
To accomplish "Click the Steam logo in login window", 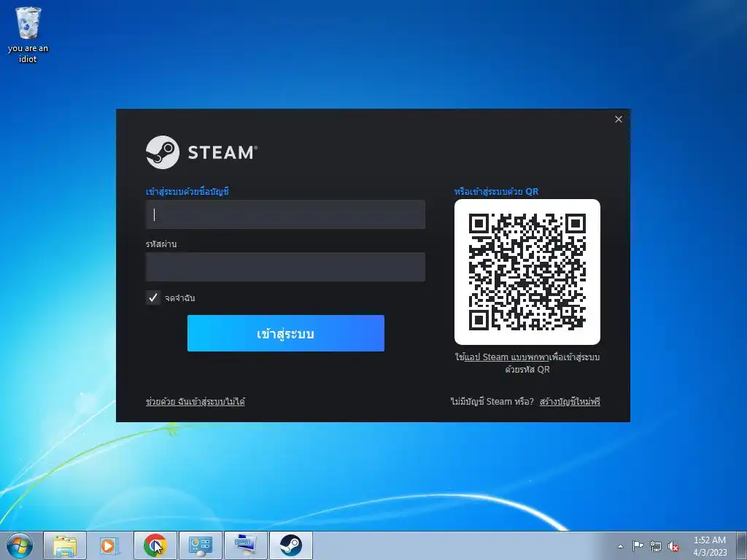I will [201, 152].
